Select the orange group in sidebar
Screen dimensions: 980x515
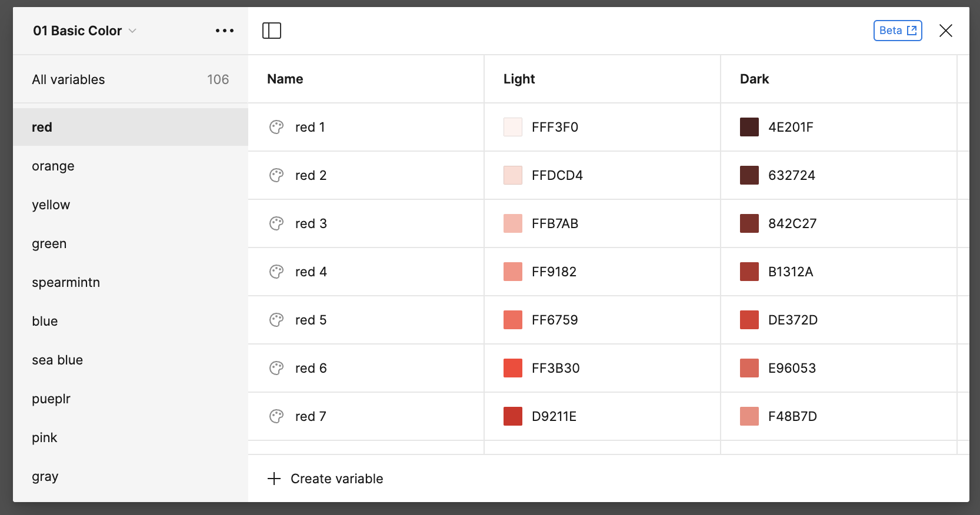coord(53,166)
